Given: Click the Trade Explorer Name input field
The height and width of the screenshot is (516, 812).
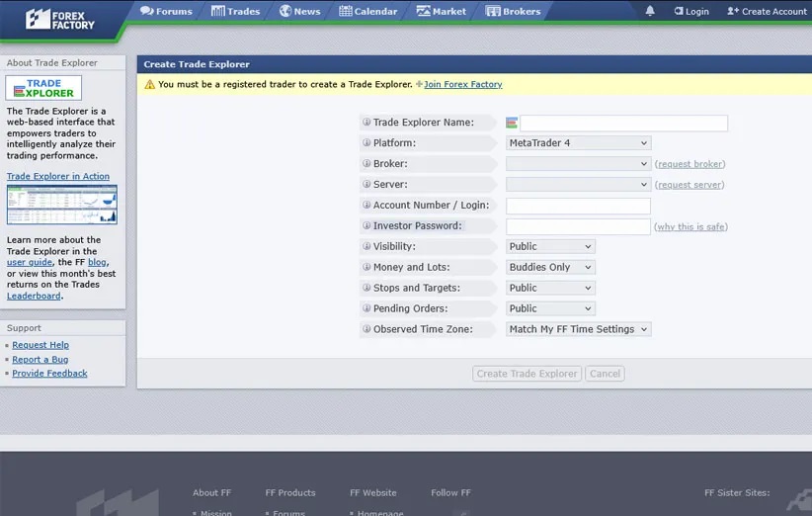Looking at the screenshot, I should click(x=623, y=124).
